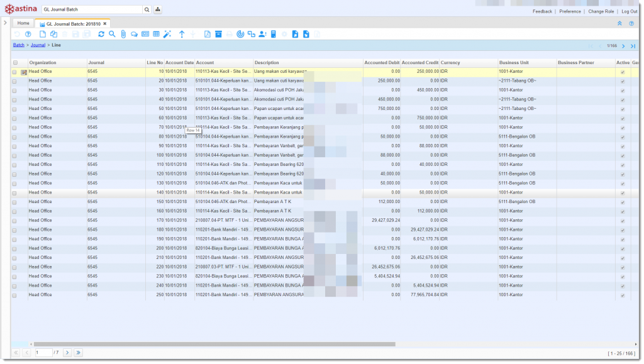The width and height of the screenshot is (644, 364).
Task: Go to next grid page arrow
Action: point(67,353)
